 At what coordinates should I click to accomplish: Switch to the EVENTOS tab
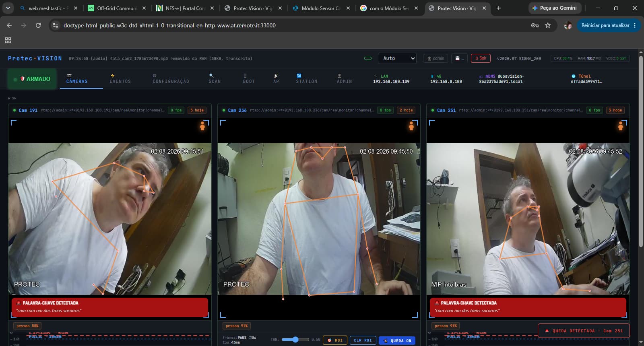(120, 79)
